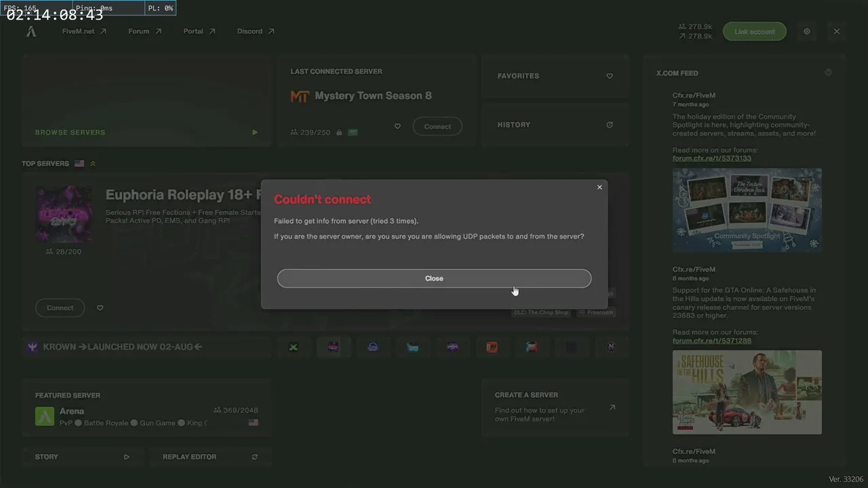The height and width of the screenshot is (488, 868).
Task: Select the KROWN launched now server banner
Action: 146,347
